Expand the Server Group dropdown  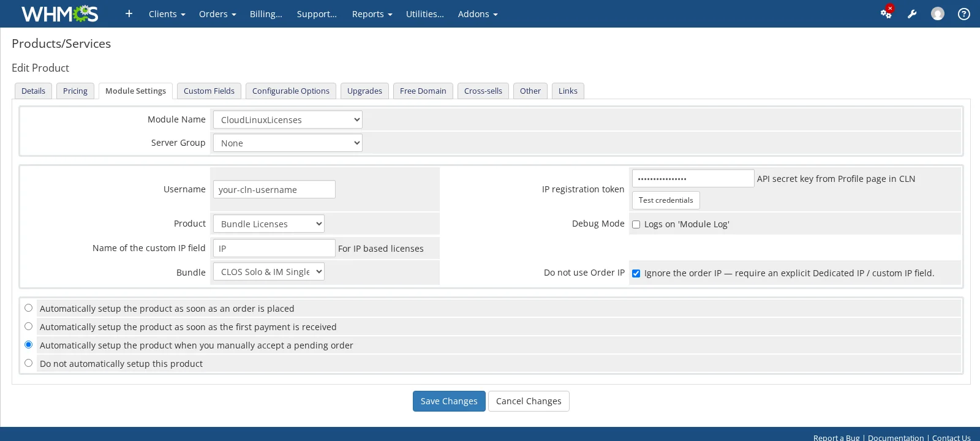pos(288,143)
